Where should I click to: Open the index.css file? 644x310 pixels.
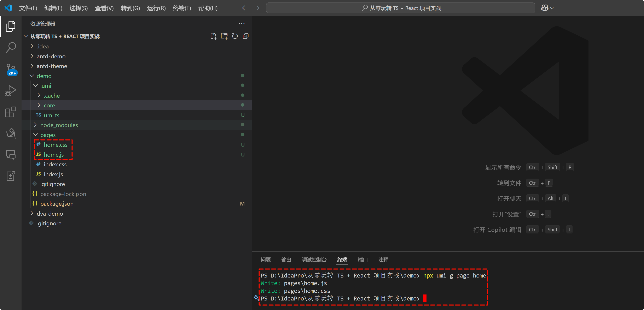(x=137, y=164)
